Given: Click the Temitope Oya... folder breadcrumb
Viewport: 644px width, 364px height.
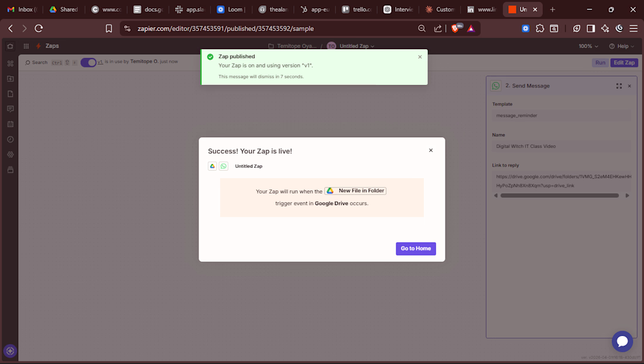Looking at the screenshot, I should point(292,46).
